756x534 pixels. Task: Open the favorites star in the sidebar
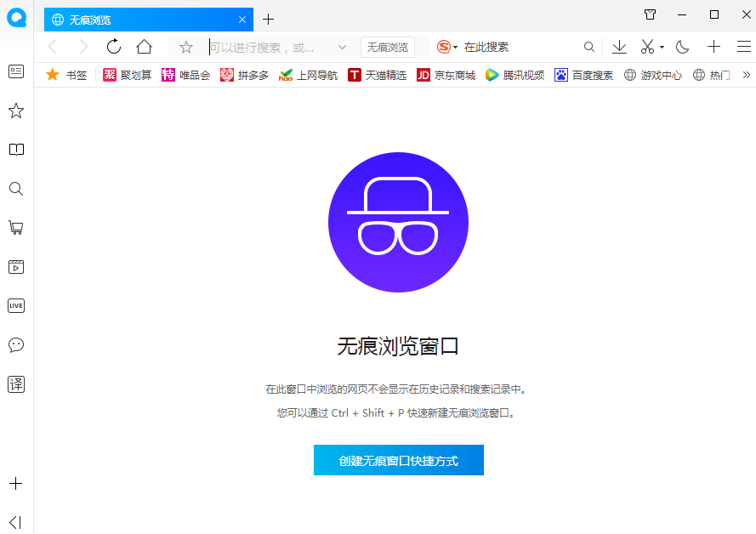click(15, 111)
